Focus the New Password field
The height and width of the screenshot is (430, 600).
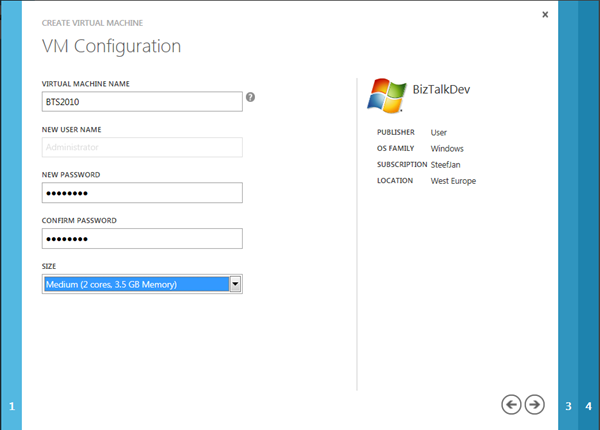coord(143,193)
